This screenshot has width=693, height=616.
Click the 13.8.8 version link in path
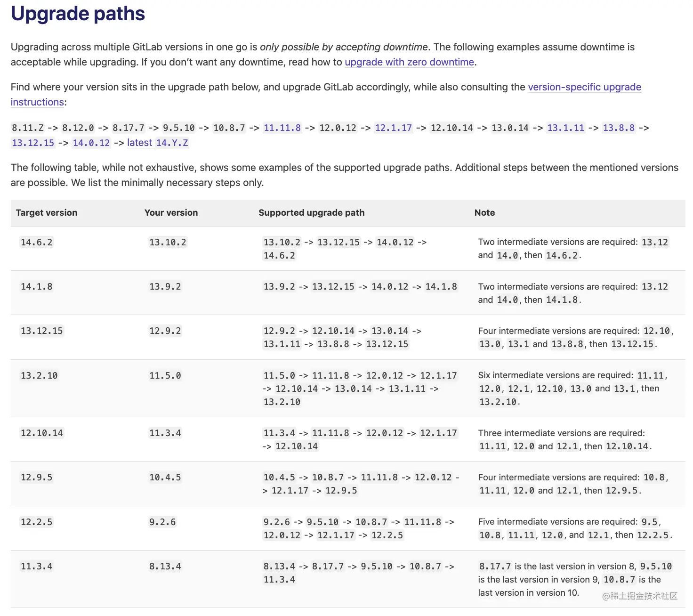[619, 128]
